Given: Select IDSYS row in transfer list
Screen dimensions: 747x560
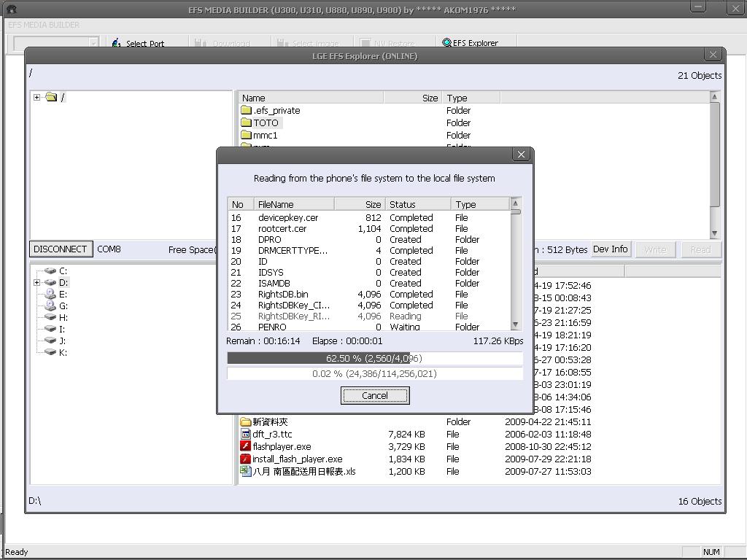Looking at the screenshot, I should [368, 273].
